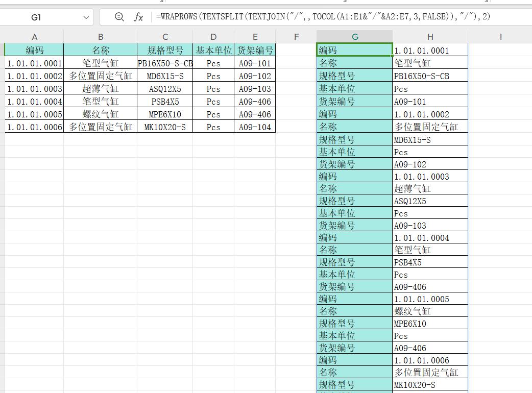Viewport: 532px width, 393px height.
Task: Open the insert function fx icon
Action: click(x=138, y=17)
